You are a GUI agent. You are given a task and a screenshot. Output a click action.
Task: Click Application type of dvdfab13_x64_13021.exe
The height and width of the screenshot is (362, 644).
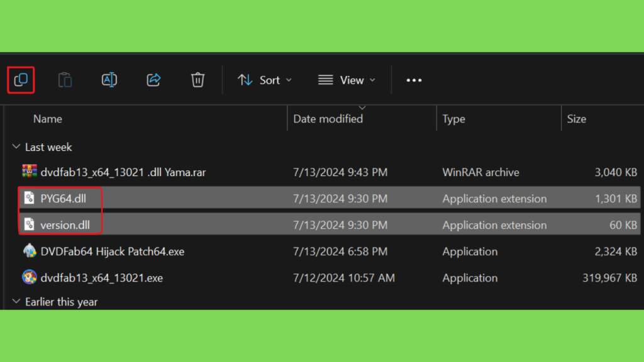click(x=470, y=278)
